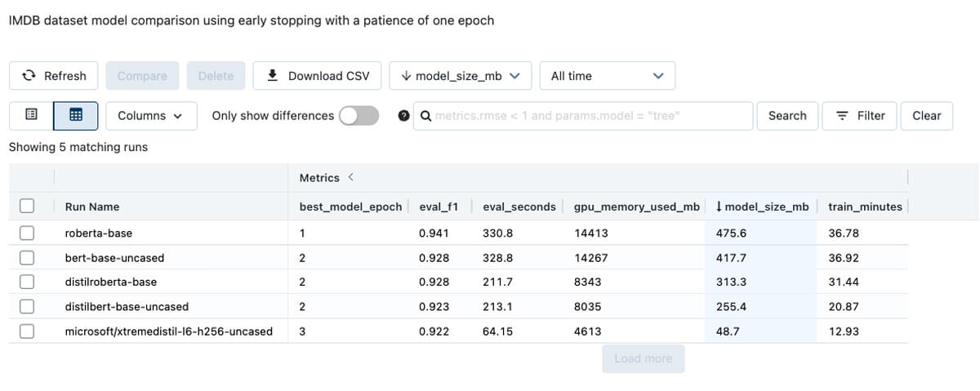Select all runs with header checkbox
The image size is (980, 391).
27,207
